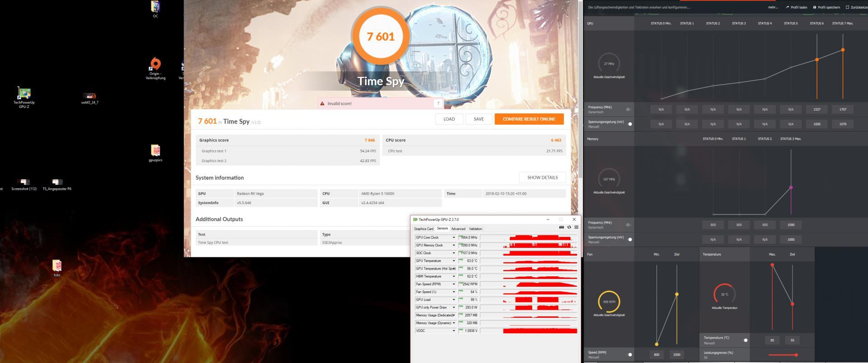Screen dimensions: 868x363
Task: Click Memory Status 3 Max purple handle
Action: tap(791, 187)
